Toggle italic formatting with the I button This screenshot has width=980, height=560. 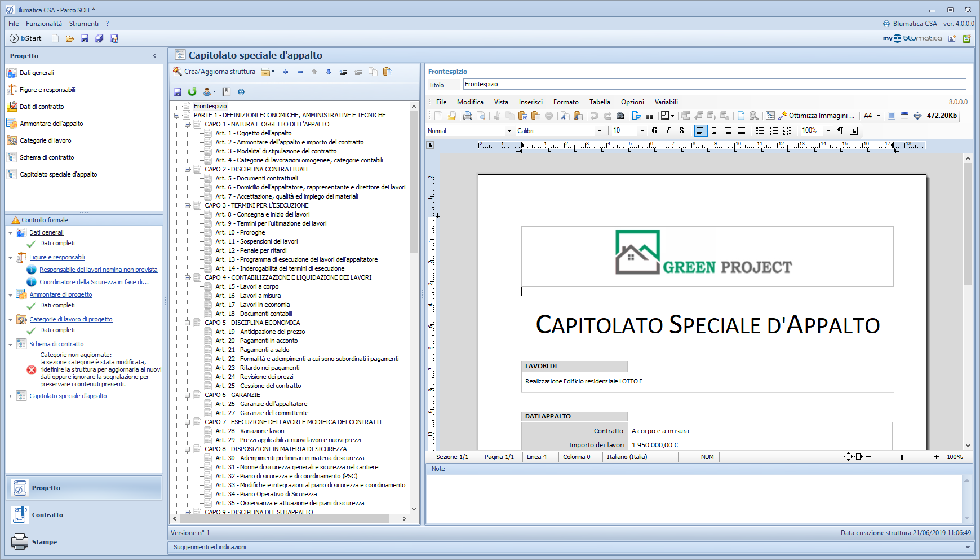click(x=668, y=130)
